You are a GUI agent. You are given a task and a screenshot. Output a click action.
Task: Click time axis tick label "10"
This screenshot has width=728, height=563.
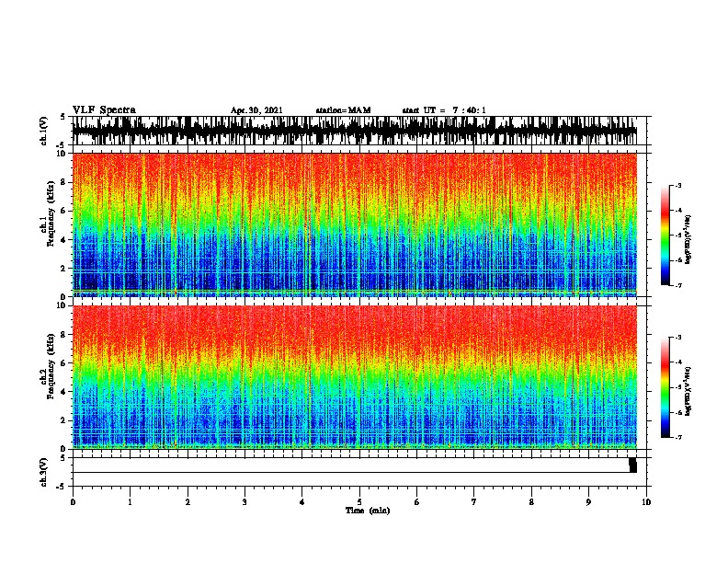coord(646,502)
